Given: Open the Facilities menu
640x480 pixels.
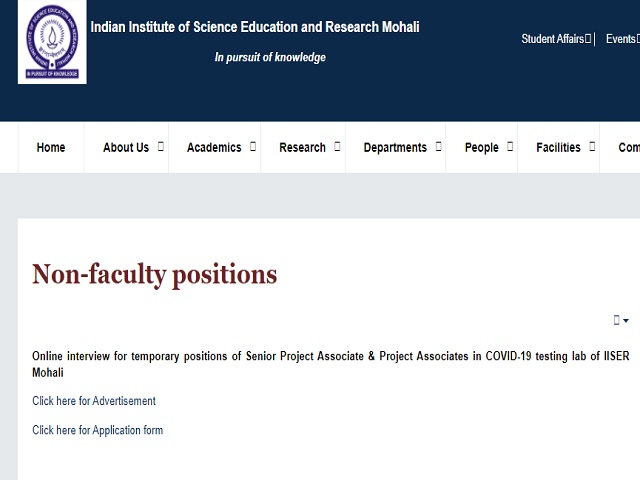Looking at the screenshot, I should [558, 147].
